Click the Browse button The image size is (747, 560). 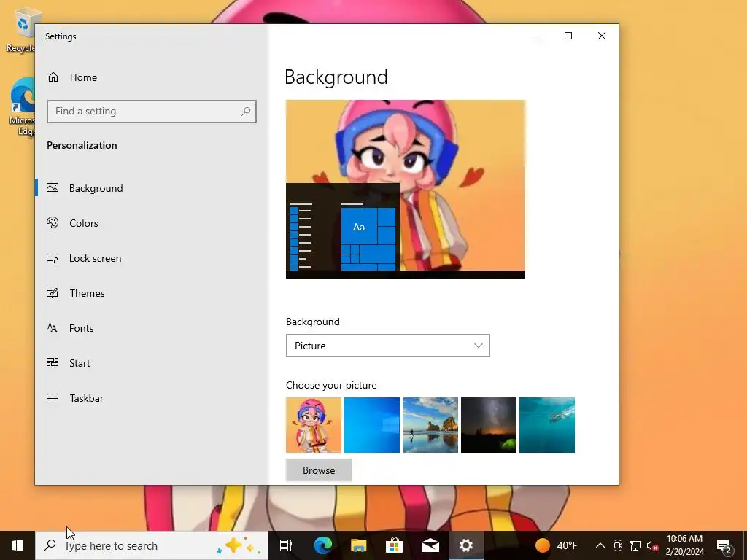click(x=319, y=470)
